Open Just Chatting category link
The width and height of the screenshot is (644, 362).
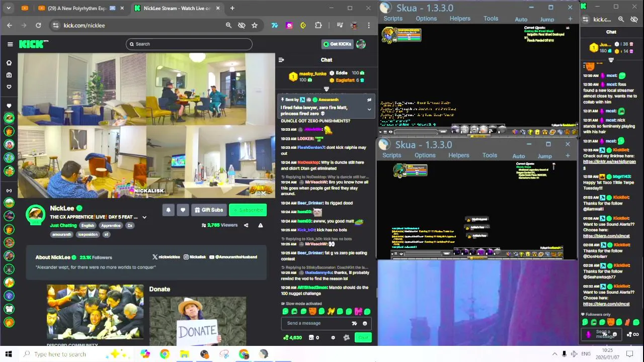[x=63, y=226]
